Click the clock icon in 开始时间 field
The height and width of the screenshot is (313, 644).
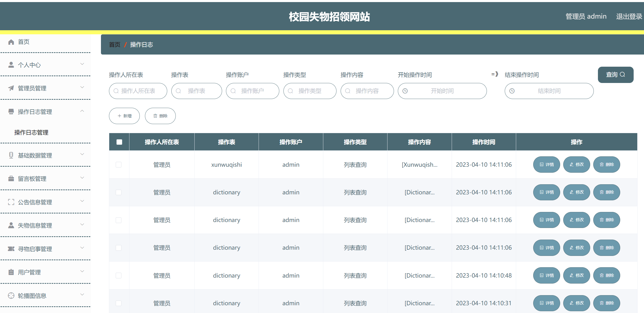click(405, 91)
